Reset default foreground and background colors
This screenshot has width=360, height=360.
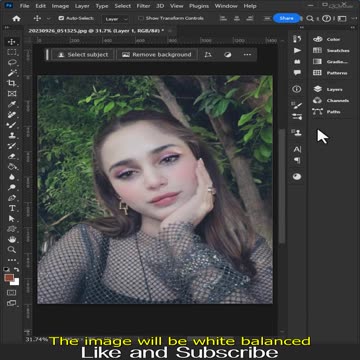click(7, 269)
